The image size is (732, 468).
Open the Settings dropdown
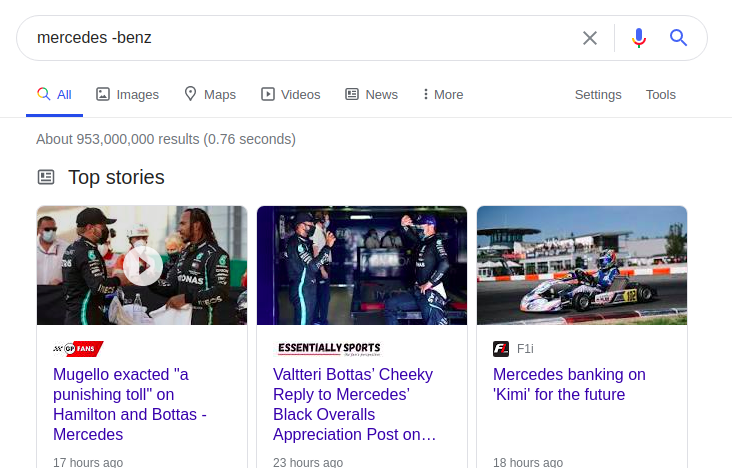click(598, 94)
